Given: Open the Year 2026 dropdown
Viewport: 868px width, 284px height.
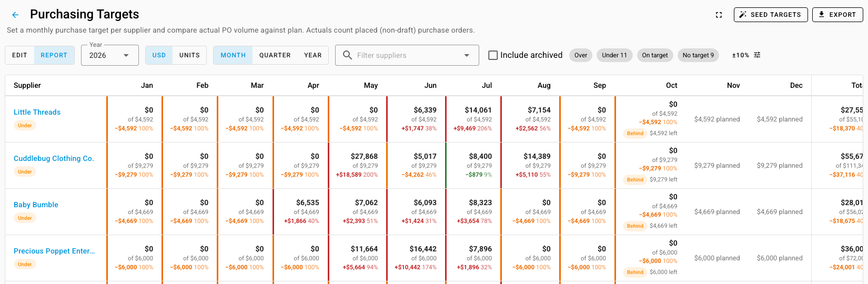Looking at the screenshot, I should pos(110,55).
